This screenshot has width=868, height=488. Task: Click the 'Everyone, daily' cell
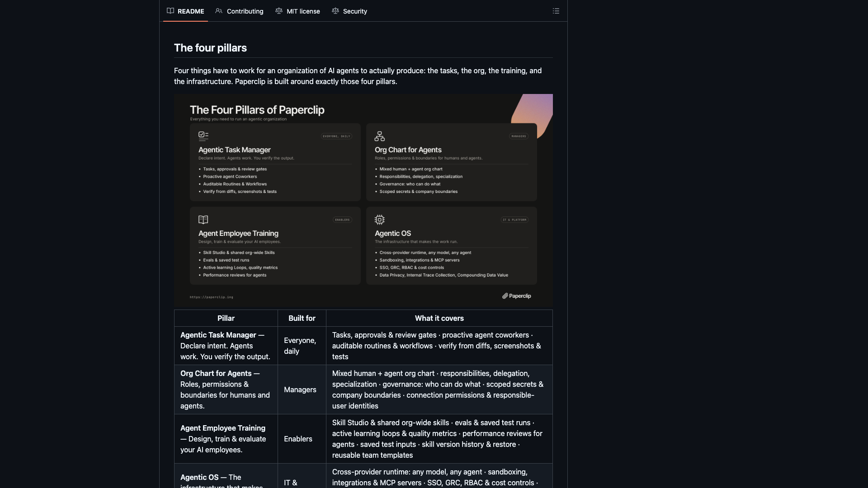click(302, 346)
